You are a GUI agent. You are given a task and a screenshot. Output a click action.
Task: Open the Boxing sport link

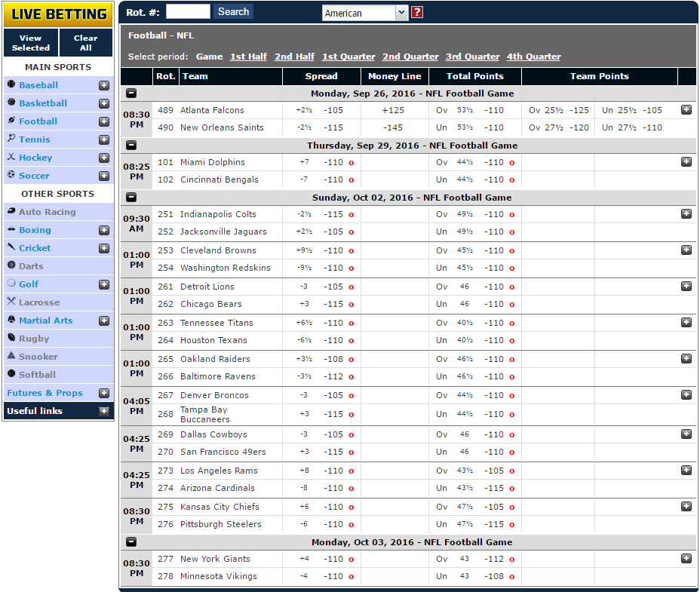click(35, 230)
